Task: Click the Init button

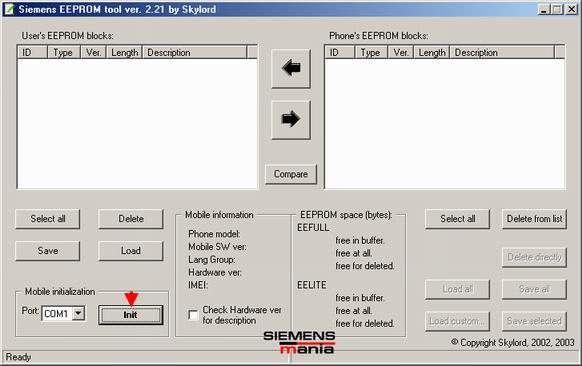Action: (131, 315)
